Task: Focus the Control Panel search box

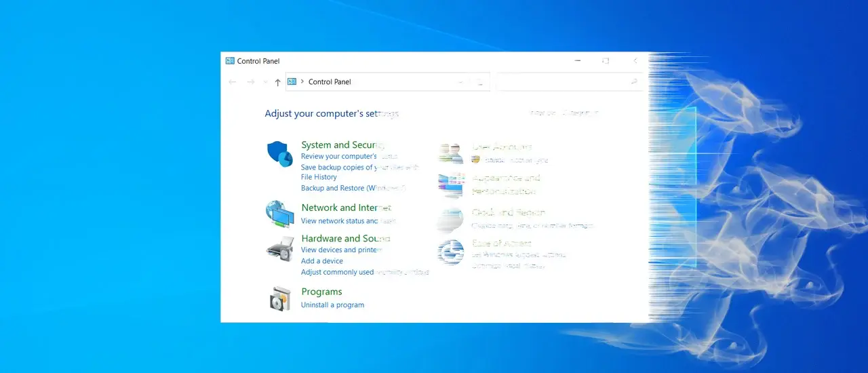Action: [x=563, y=82]
